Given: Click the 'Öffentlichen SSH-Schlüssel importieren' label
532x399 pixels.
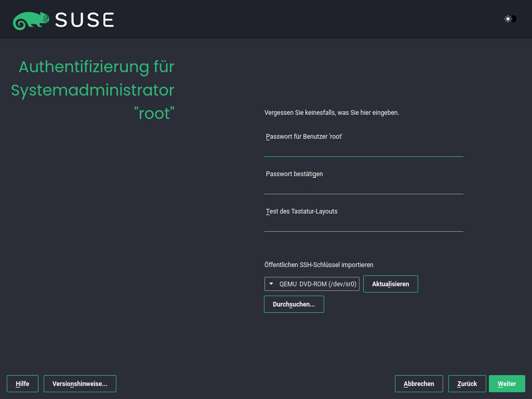Looking at the screenshot, I should 318,264.
